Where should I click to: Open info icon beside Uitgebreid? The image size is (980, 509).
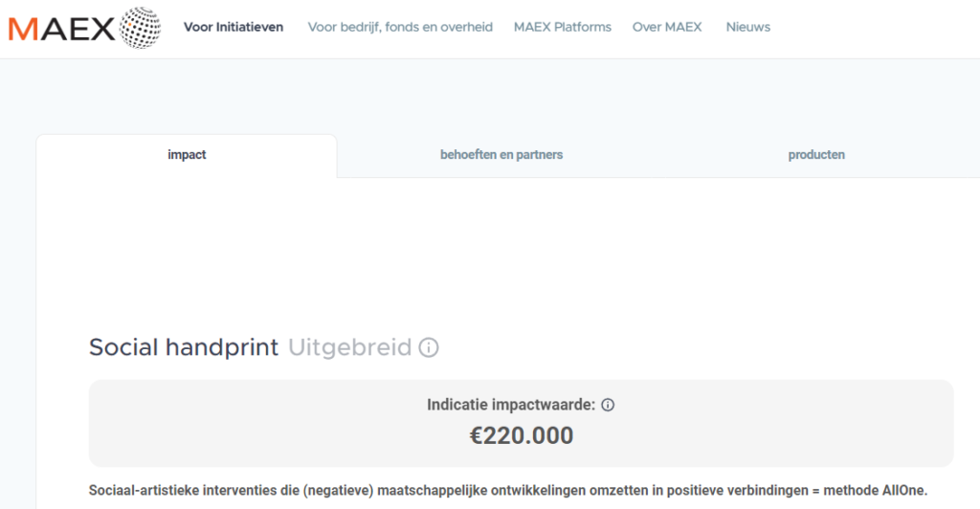coord(429,347)
